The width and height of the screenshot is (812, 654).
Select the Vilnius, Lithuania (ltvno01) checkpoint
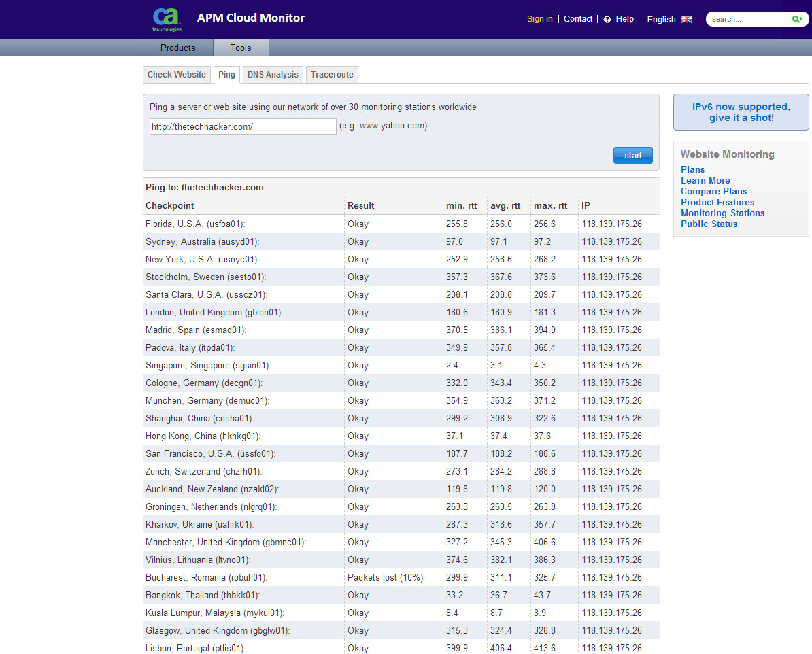click(x=198, y=560)
